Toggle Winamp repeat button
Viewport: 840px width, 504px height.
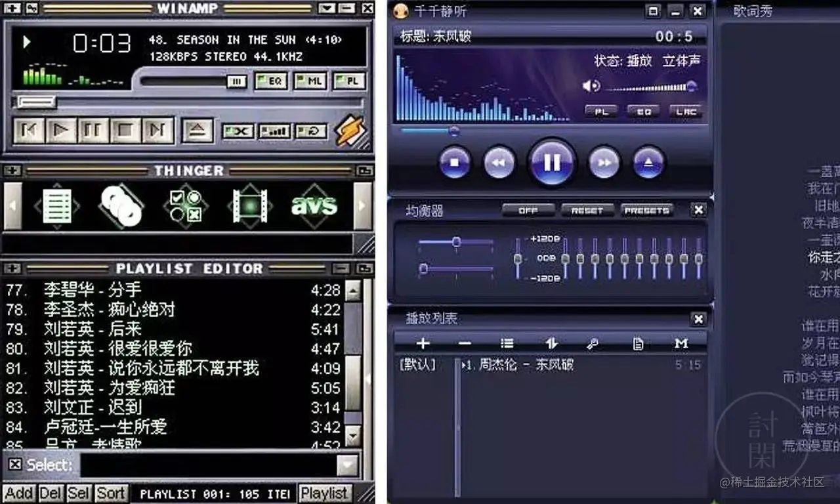coord(311,131)
